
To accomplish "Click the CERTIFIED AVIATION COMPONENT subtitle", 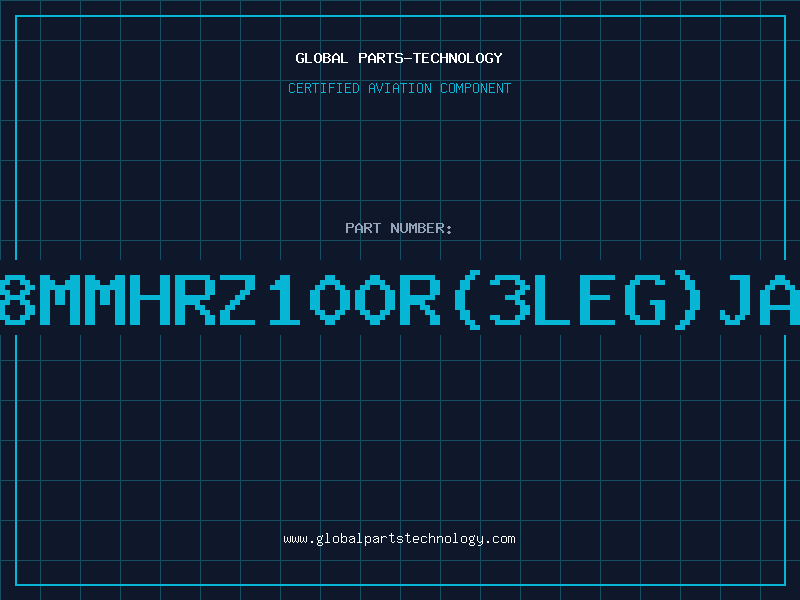I will point(399,88).
